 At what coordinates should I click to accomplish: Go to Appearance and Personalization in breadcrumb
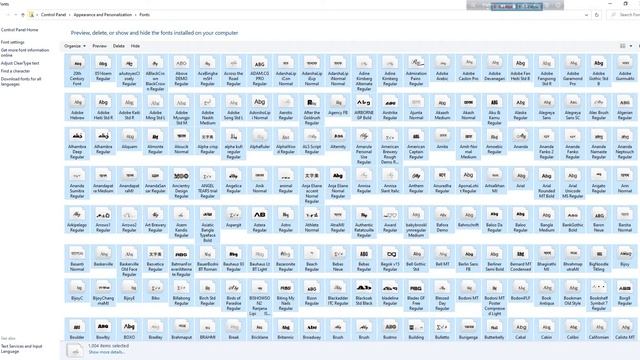point(102,15)
